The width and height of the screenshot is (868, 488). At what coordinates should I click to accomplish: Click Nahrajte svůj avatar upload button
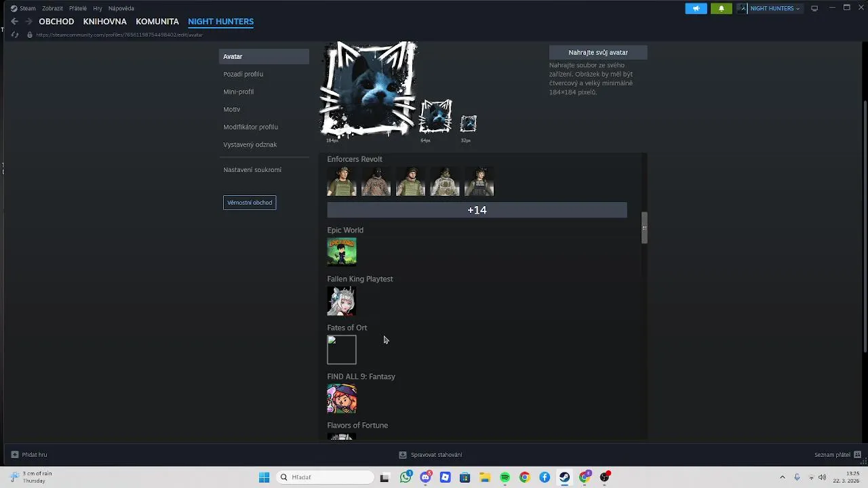pos(598,52)
